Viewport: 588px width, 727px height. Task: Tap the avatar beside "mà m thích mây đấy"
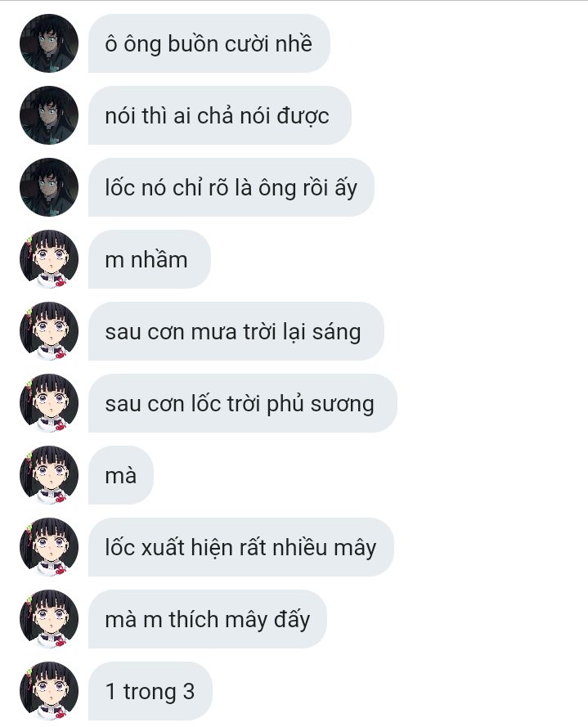[x=49, y=619]
